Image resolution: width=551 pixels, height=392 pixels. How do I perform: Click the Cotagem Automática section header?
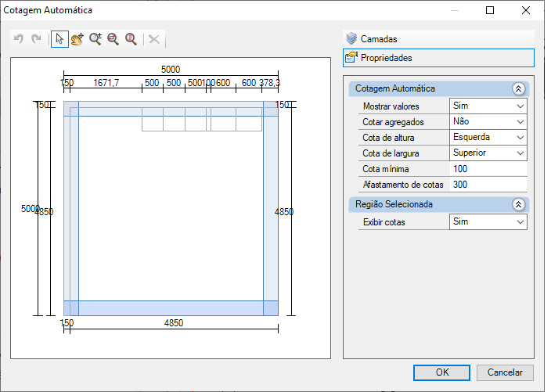pyautogui.click(x=438, y=88)
